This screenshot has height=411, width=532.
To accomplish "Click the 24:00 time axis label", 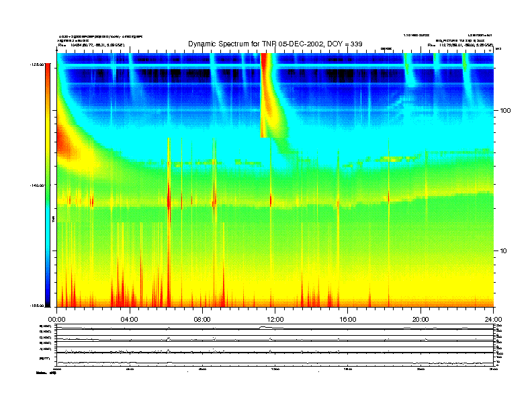I will point(493,320).
